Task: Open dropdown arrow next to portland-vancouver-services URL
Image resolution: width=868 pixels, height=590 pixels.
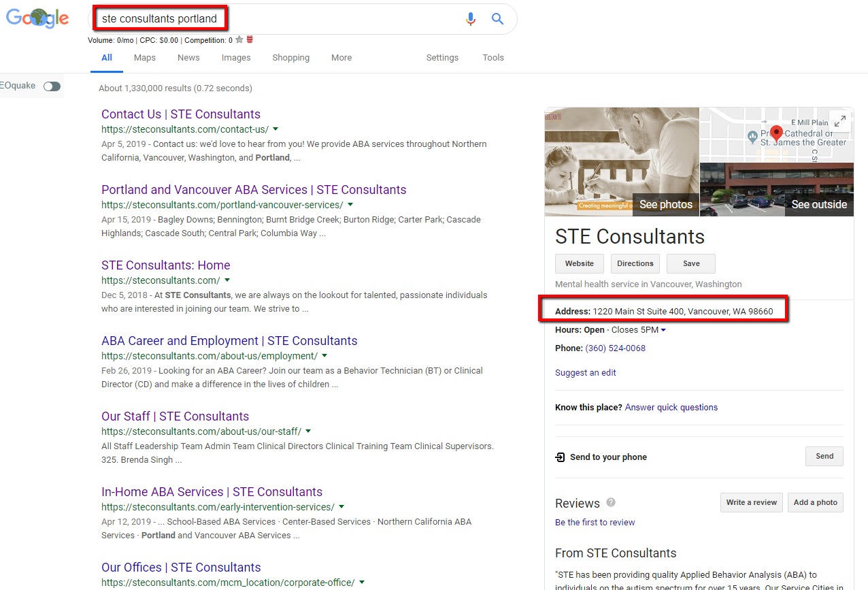Action: (350, 204)
